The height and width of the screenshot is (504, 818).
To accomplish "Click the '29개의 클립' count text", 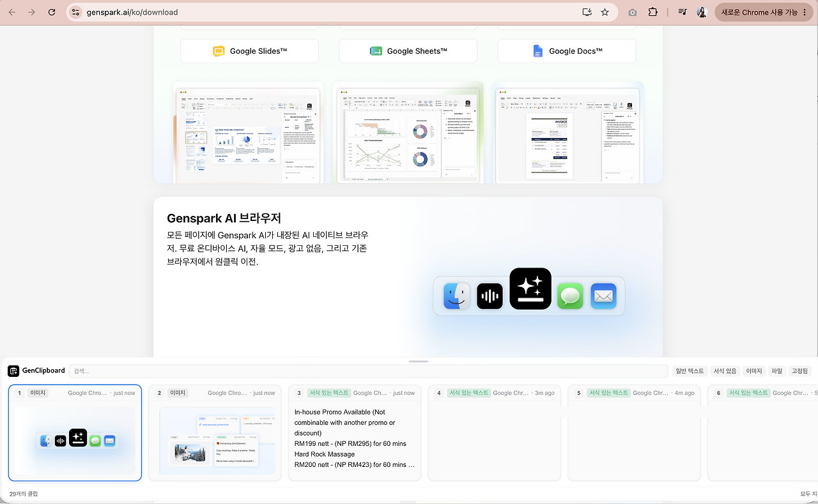I will click(x=24, y=494).
